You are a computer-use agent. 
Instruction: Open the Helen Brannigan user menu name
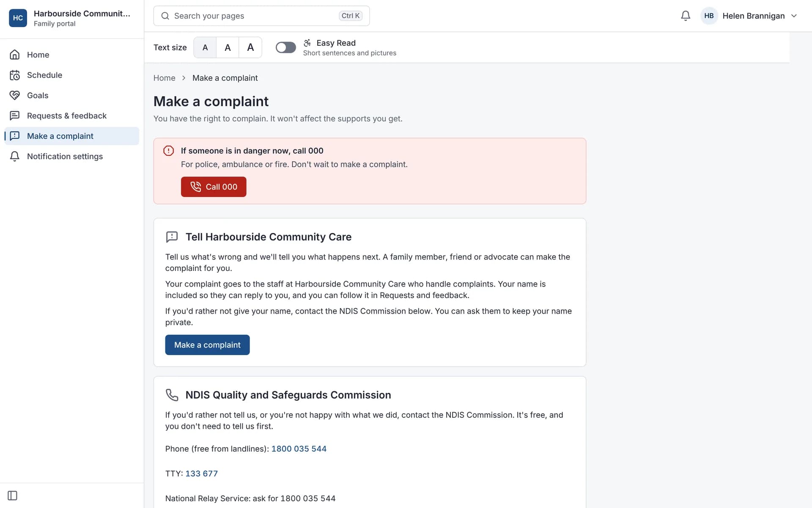click(x=754, y=16)
